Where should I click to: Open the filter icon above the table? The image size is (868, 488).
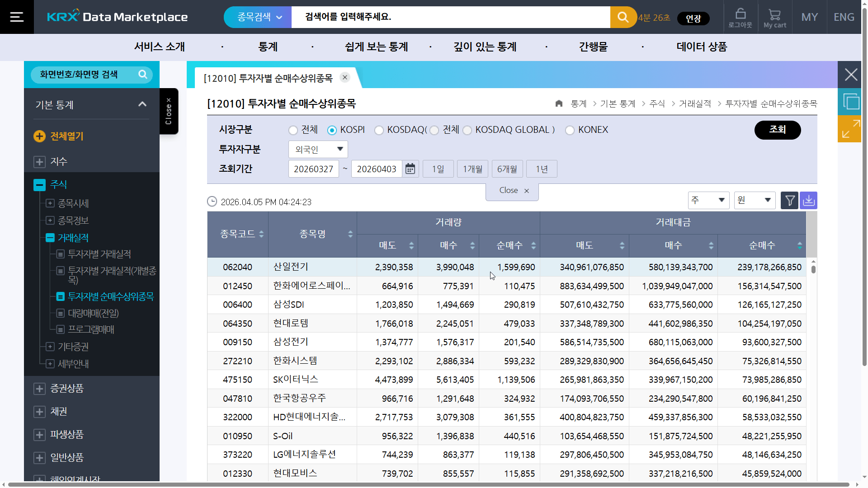pyautogui.click(x=789, y=200)
